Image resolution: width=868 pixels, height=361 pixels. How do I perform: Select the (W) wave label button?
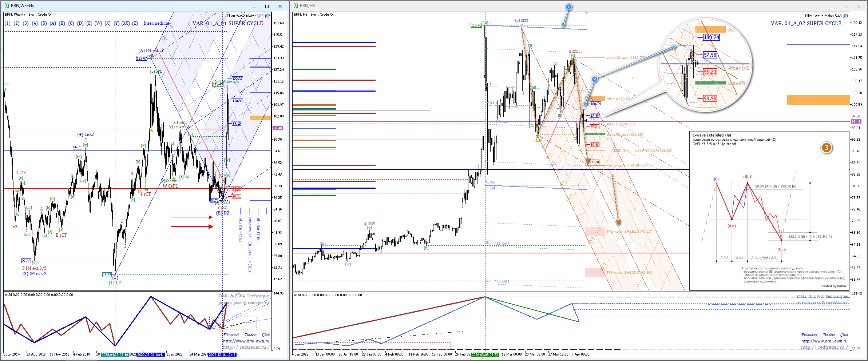[x=98, y=23]
